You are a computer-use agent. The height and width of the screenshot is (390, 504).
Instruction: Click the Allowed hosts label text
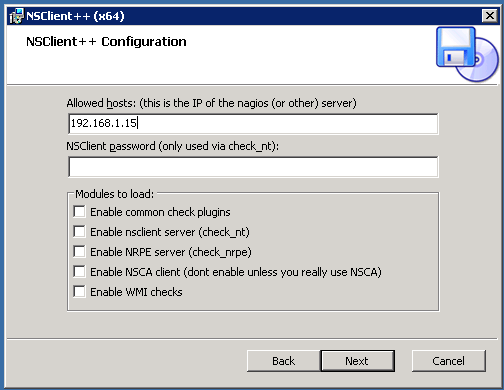(x=211, y=103)
